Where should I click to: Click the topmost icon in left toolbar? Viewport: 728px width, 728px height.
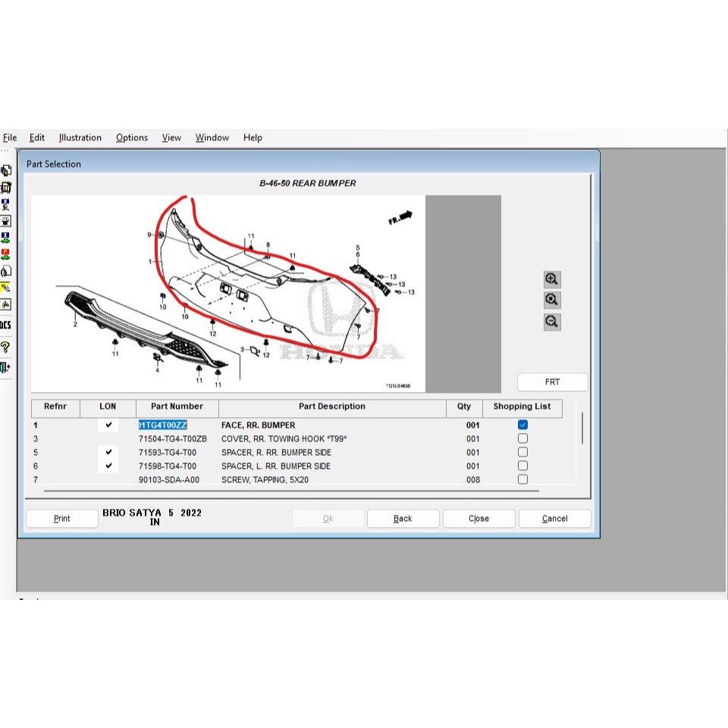(5, 171)
